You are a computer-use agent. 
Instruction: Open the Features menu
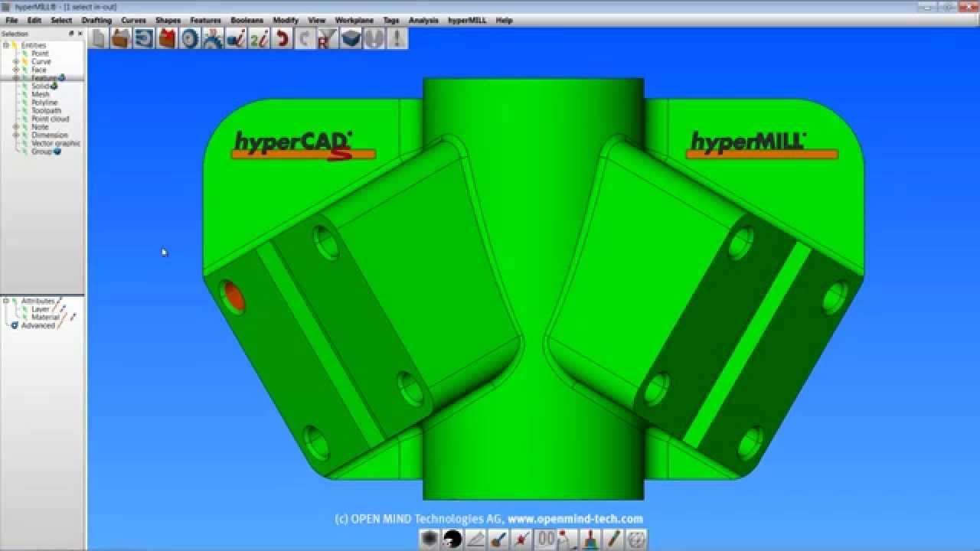point(205,21)
